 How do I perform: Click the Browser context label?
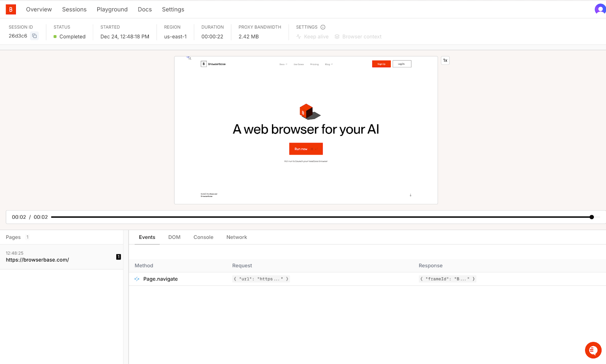[362, 37]
